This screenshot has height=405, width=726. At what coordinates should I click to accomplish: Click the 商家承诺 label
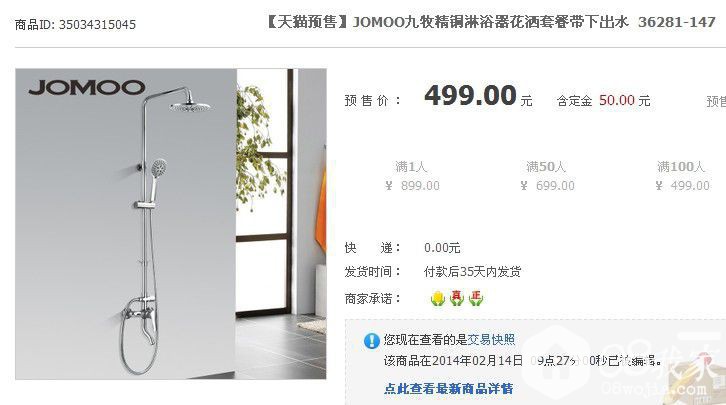click(x=372, y=299)
